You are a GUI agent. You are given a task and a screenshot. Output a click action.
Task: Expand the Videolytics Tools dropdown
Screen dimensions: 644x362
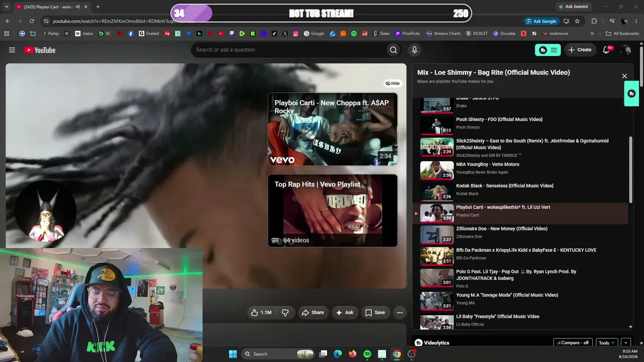click(606, 343)
